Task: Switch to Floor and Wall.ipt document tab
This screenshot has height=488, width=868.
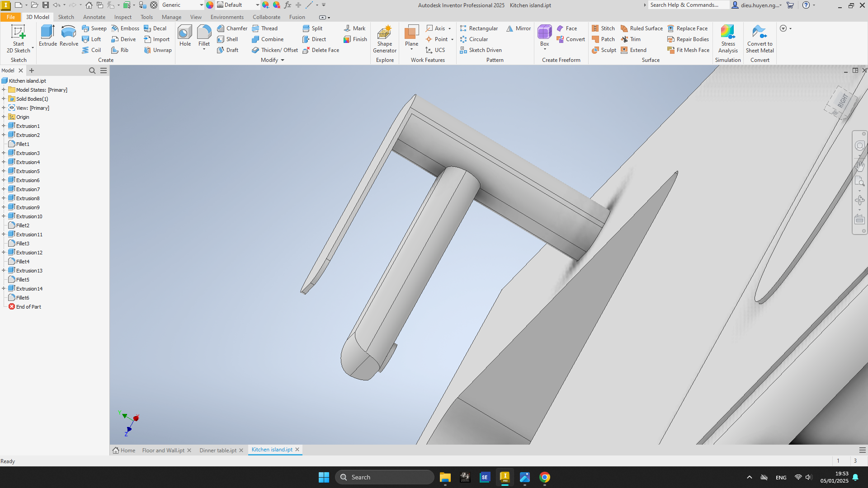Action: pos(163,450)
